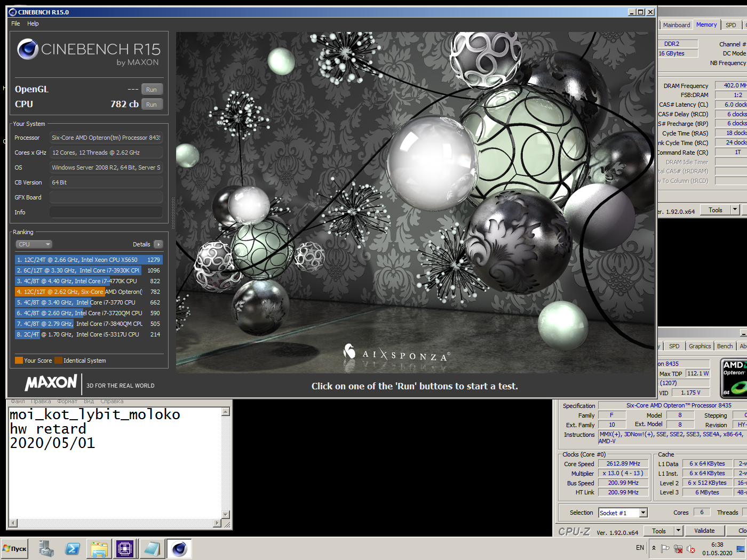Click the muted speaker tray icon
Screen dimensions: 747x560
(x=691, y=548)
